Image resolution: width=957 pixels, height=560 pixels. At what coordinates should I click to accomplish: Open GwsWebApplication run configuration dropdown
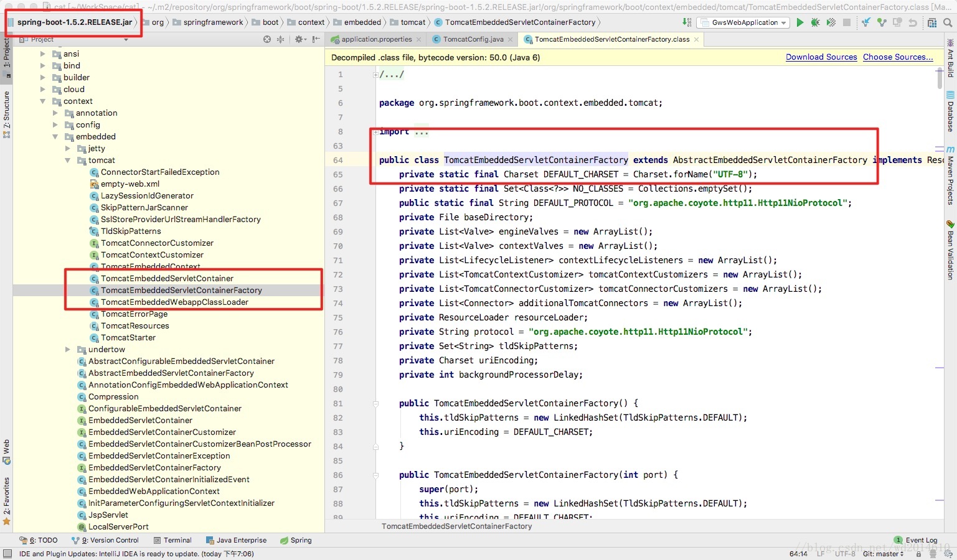[743, 22]
